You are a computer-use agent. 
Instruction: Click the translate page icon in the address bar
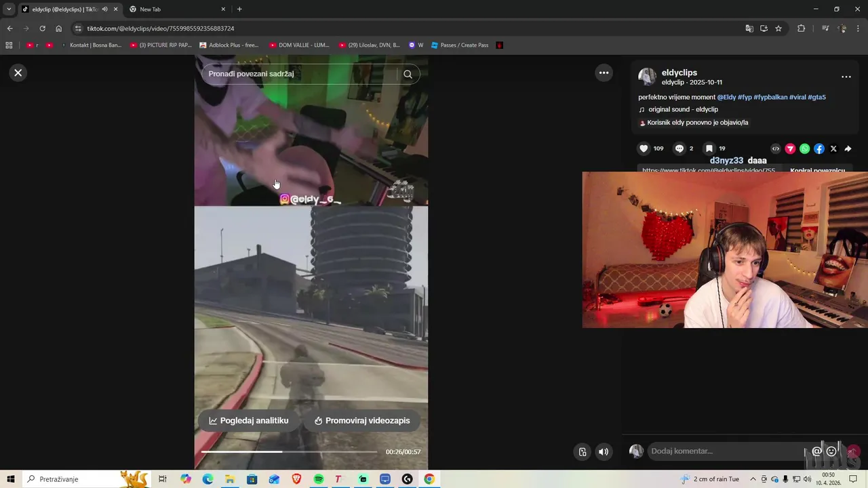click(x=749, y=28)
